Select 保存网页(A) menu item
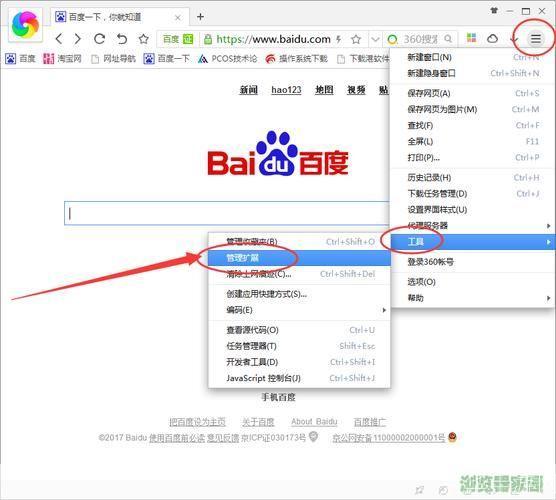The image size is (556, 500). (473, 93)
